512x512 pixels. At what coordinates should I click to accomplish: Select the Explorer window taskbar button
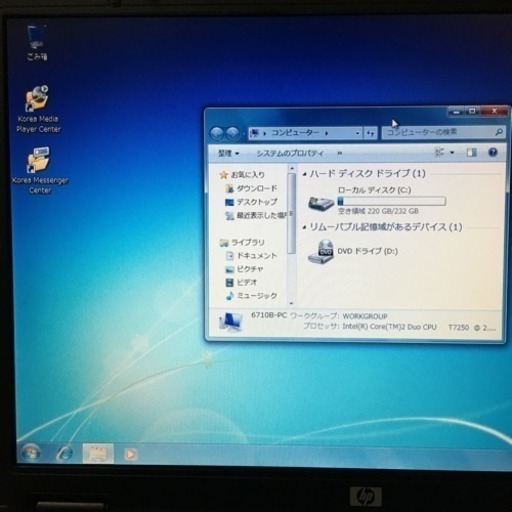[x=98, y=454]
